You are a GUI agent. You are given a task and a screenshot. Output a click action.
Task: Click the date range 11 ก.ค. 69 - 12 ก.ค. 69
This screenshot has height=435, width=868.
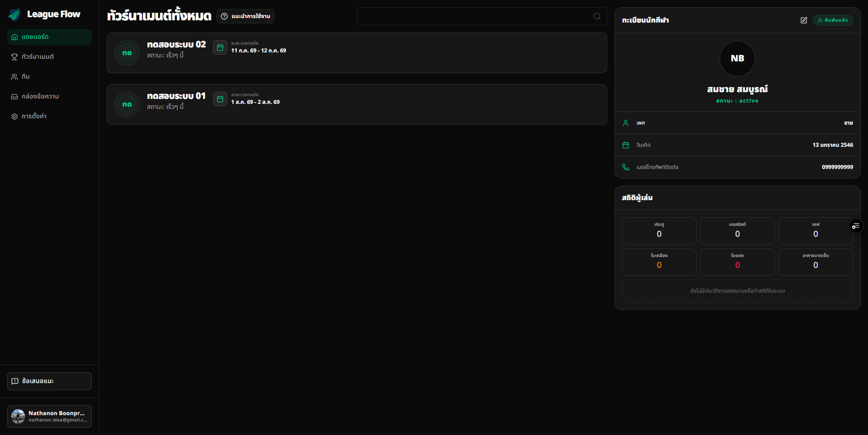click(259, 51)
